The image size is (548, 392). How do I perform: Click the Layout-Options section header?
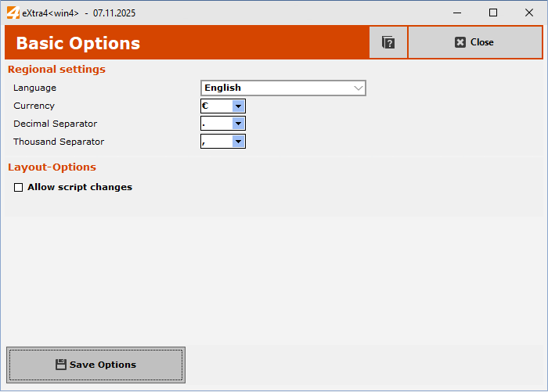point(52,167)
